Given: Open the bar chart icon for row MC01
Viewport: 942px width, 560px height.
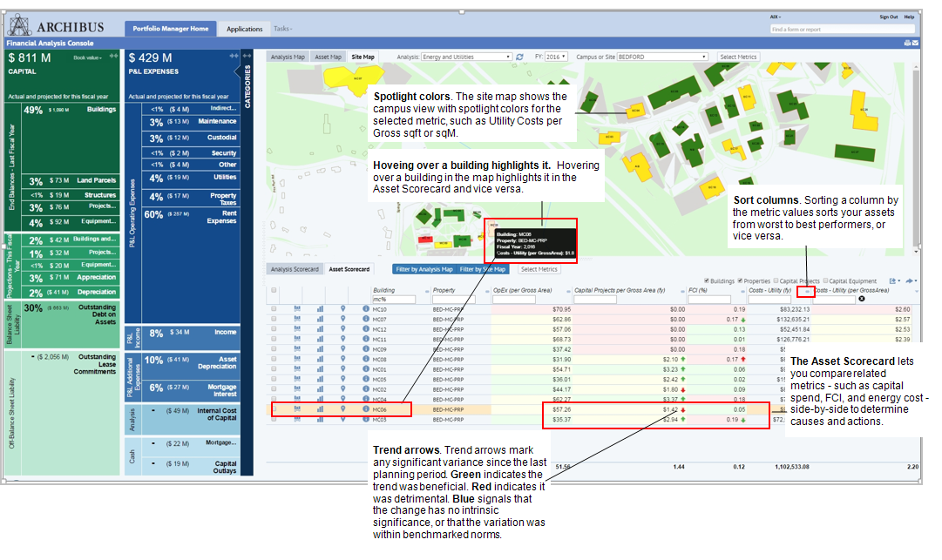Looking at the screenshot, I should pos(320,369).
